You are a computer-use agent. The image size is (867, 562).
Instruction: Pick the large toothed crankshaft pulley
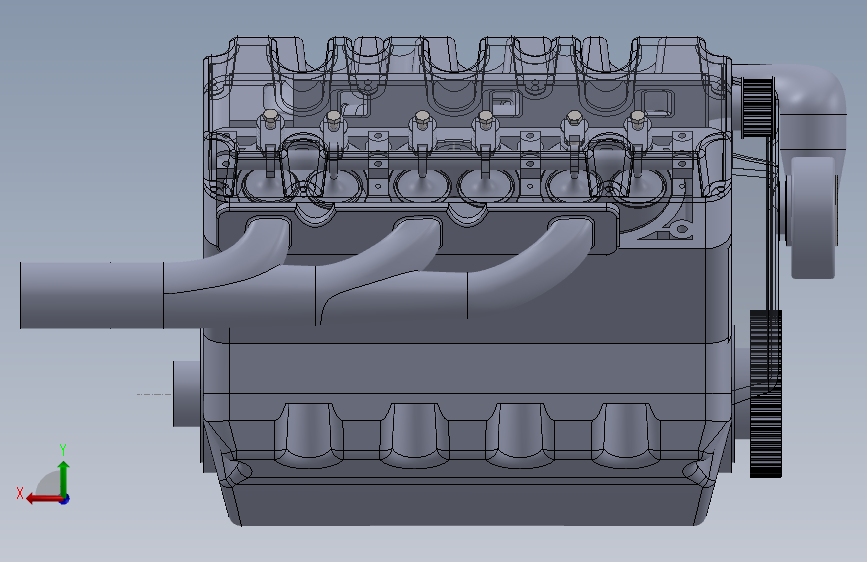[766, 394]
